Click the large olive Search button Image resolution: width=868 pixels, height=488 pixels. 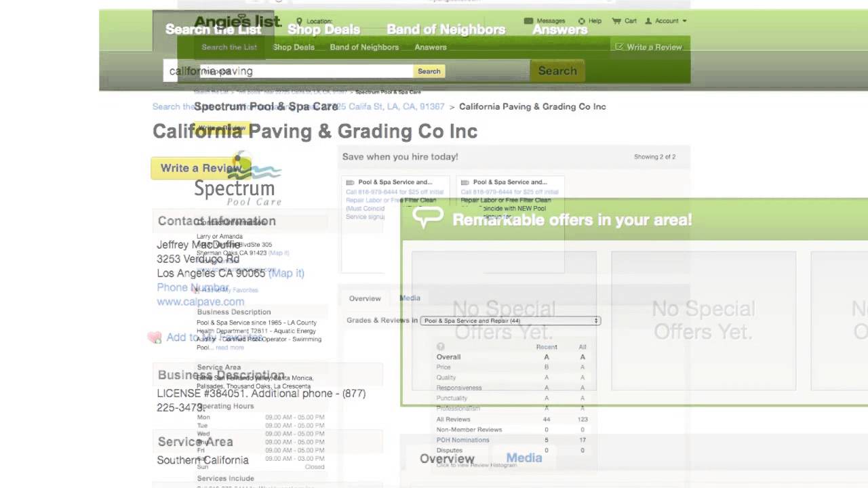click(x=557, y=70)
